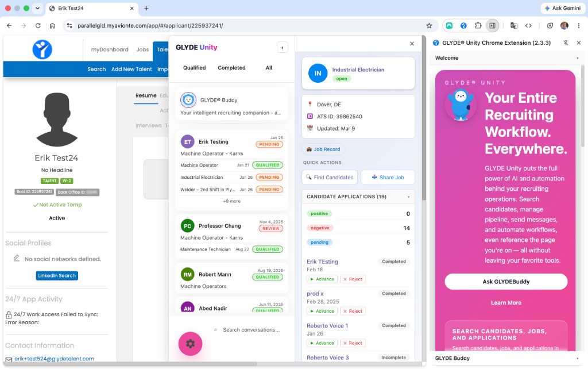Open Chrome three-dot menu

579,25
